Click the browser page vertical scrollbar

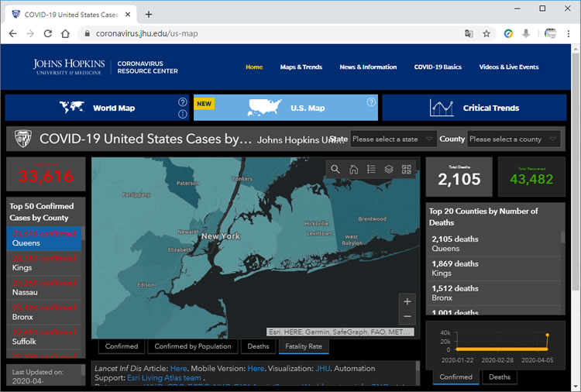click(576, 170)
